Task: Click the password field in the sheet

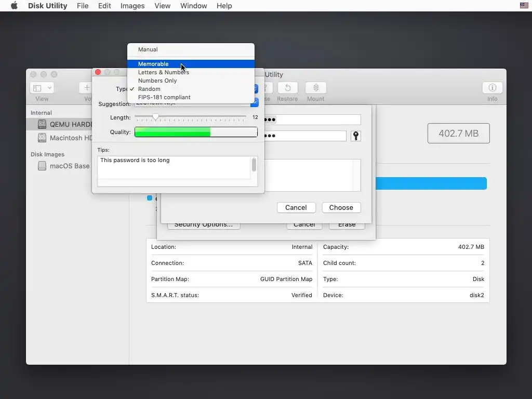Action: [x=312, y=119]
